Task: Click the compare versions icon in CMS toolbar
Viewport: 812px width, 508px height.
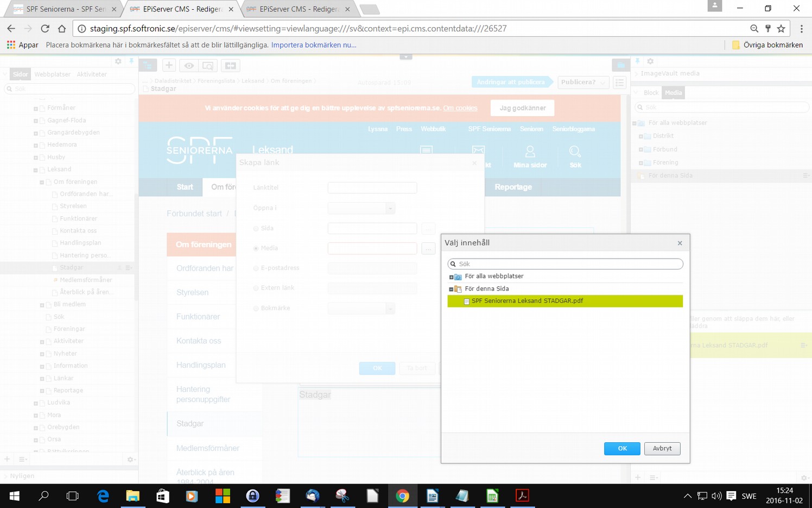Action: (230, 66)
